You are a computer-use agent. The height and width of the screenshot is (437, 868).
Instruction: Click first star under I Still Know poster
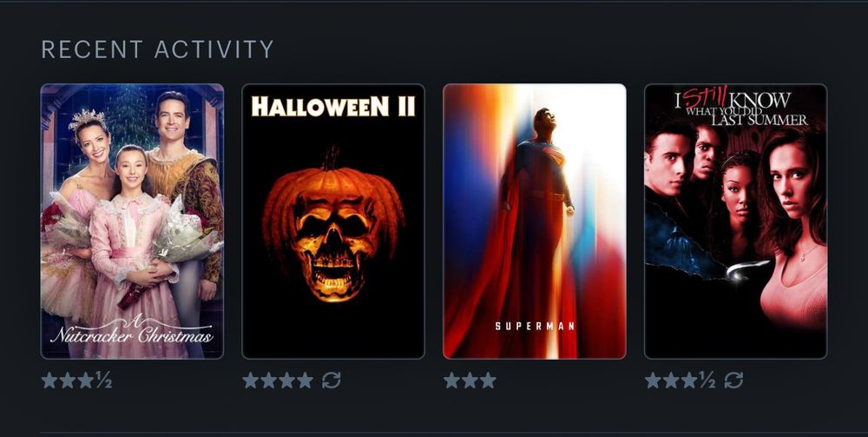654,380
